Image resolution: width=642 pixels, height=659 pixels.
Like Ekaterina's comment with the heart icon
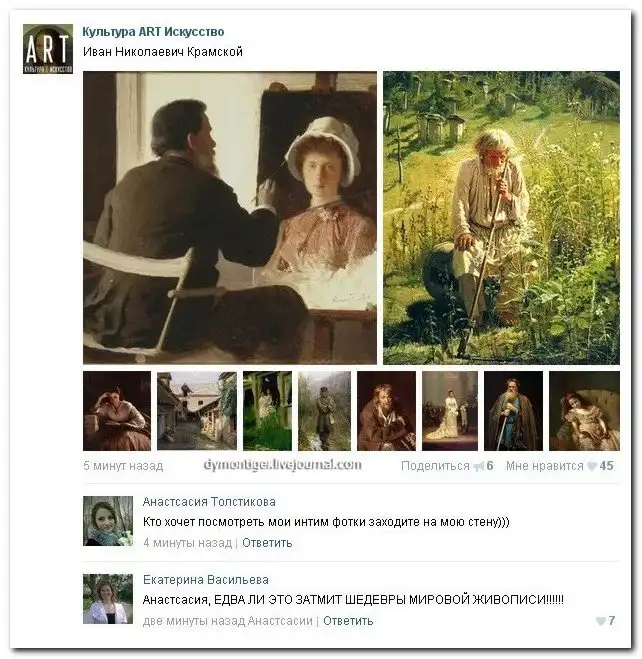600,621
